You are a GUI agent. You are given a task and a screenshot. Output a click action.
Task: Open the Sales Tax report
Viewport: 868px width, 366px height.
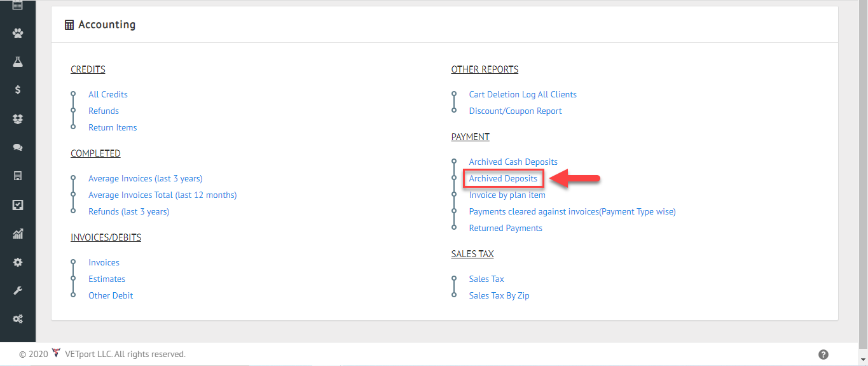click(x=486, y=279)
